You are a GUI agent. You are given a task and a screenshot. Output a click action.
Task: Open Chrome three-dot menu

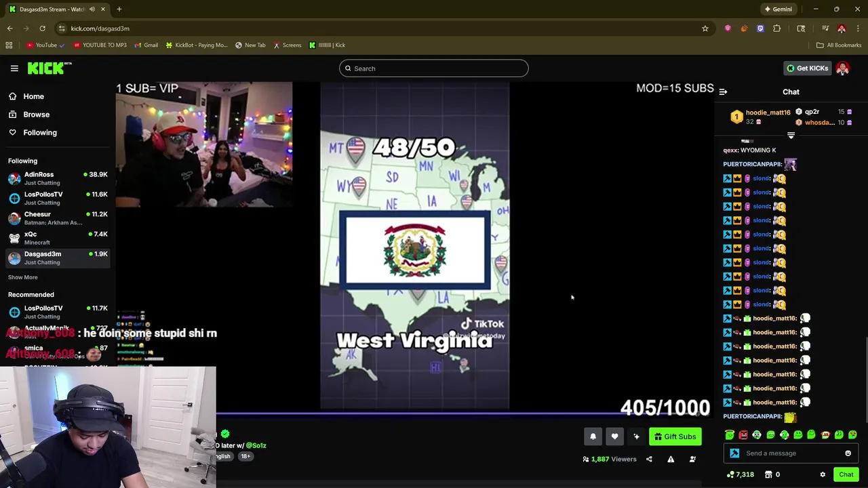tap(858, 28)
